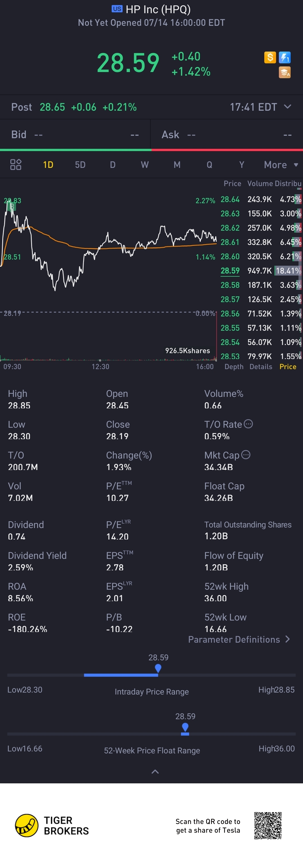Image resolution: width=303 pixels, height=868 pixels.
Task: Tap T/O Rate info icon
Action: click(x=248, y=424)
